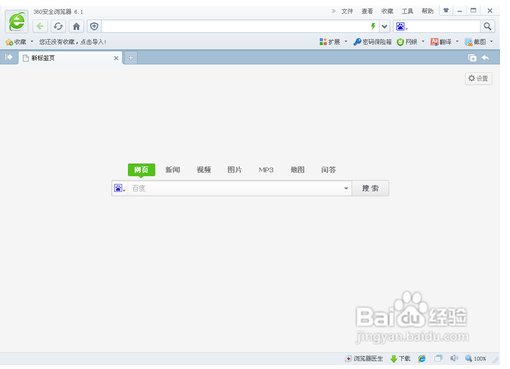This screenshot has height=369, width=510.
Task: Click into the 百度 page search field
Action: [235, 188]
